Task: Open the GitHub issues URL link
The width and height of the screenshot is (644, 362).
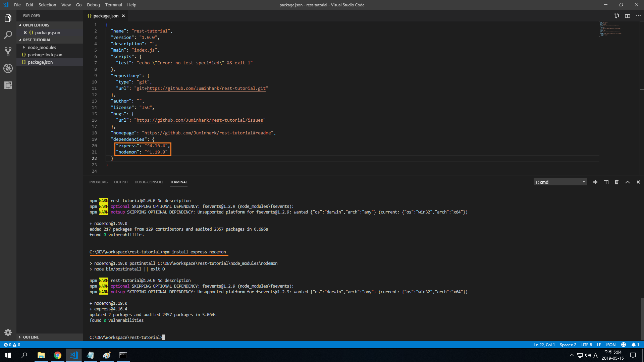Action: 200,120
